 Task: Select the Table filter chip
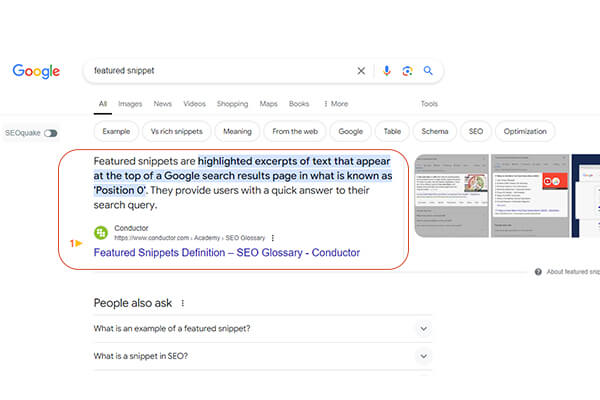tap(392, 131)
